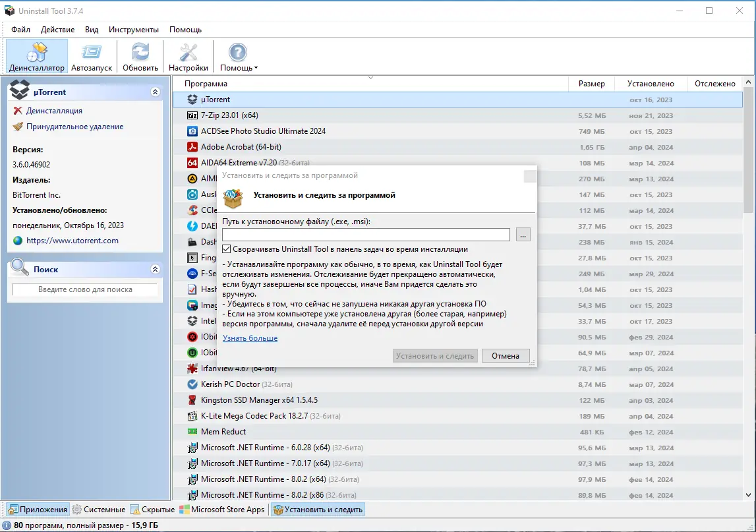Click Принудительное удаление option
The height and width of the screenshot is (532, 756).
pos(74,127)
